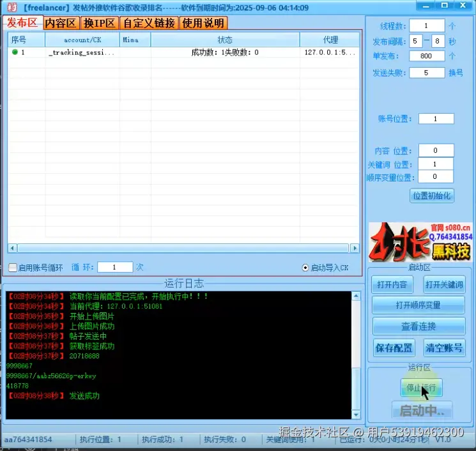
Task: Click the 清空账号 button
Action: (x=444, y=348)
